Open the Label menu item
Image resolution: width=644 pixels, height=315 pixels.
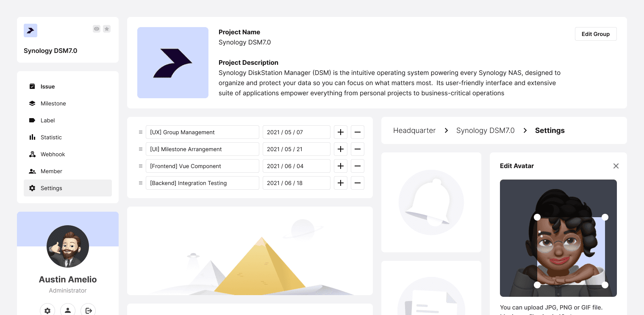coord(68,120)
